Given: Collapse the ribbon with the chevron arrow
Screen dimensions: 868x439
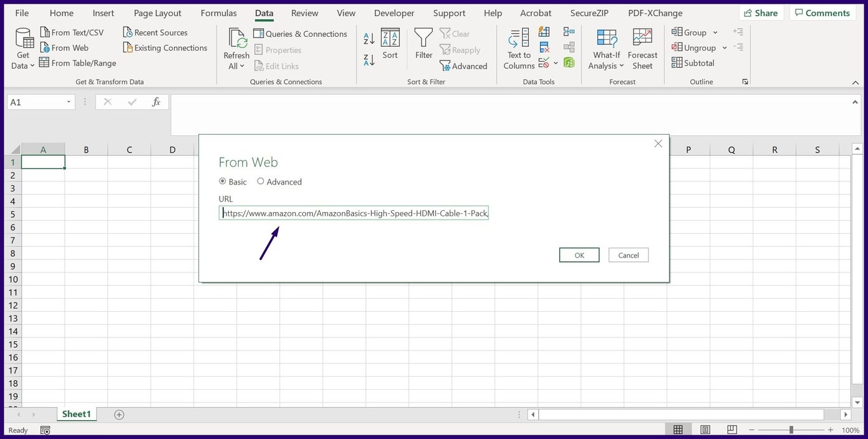Looking at the screenshot, I should pyautogui.click(x=856, y=82).
